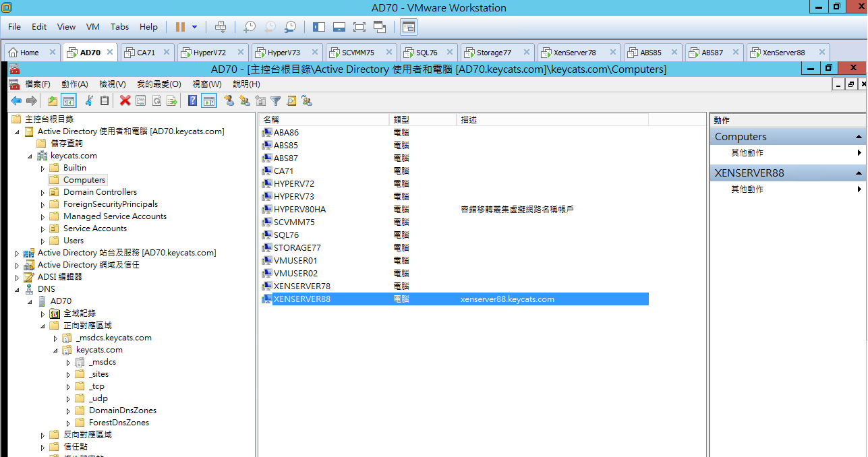The image size is (868, 457).
Task: Sort by the 描述 column header
Action: point(552,119)
